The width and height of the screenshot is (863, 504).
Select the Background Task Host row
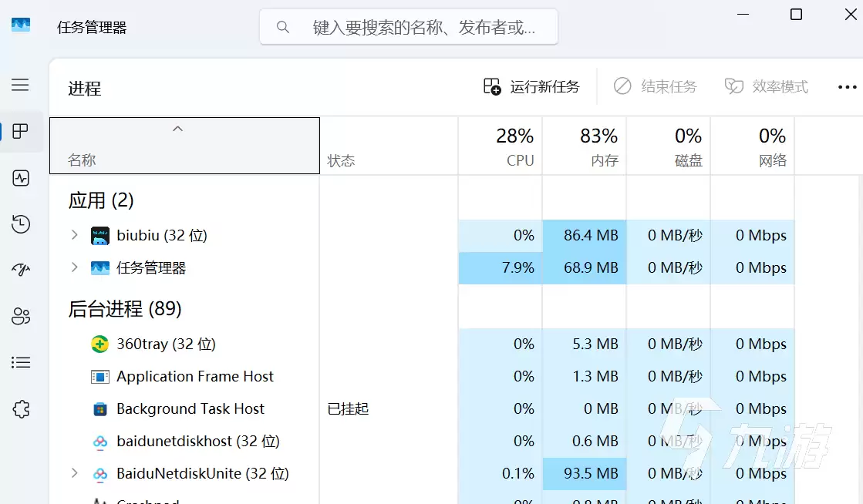pos(422,409)
